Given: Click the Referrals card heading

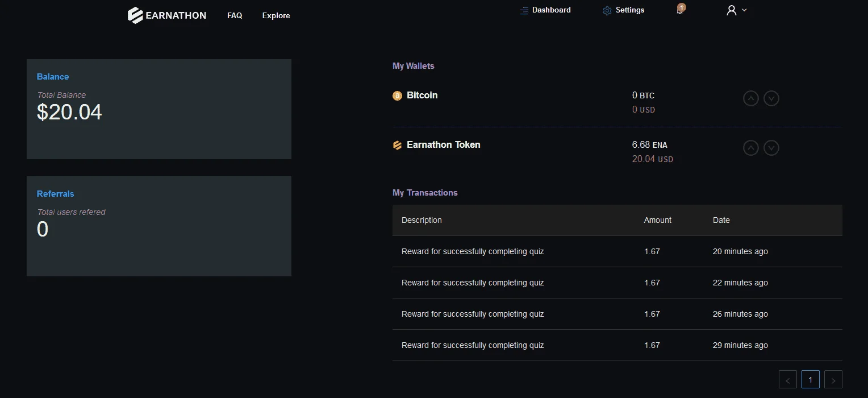Looking at the screenshot, I should click(x=56, y=194).
